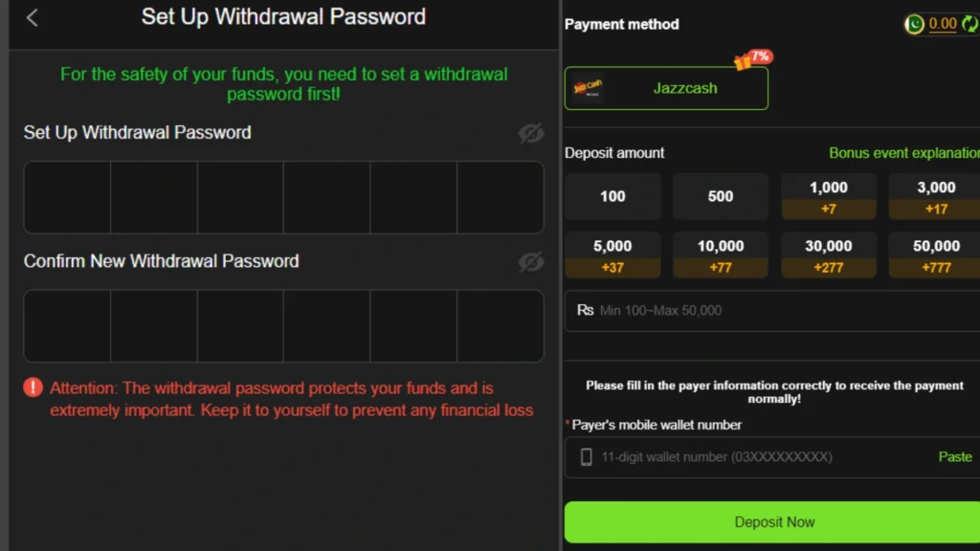Click the 11-digit wallet number input field

point(756,457)
